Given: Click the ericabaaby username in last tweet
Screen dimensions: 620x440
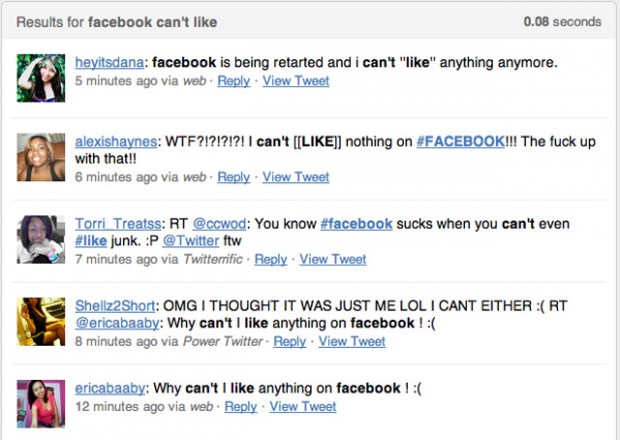Looking at the screenshot, I should pos(110,388).
